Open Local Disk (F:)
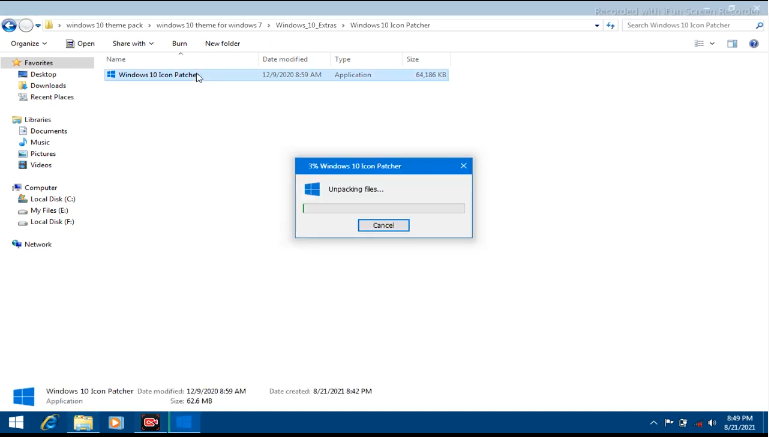Viewport: 769px width, 437px height. tap(52, 221)
